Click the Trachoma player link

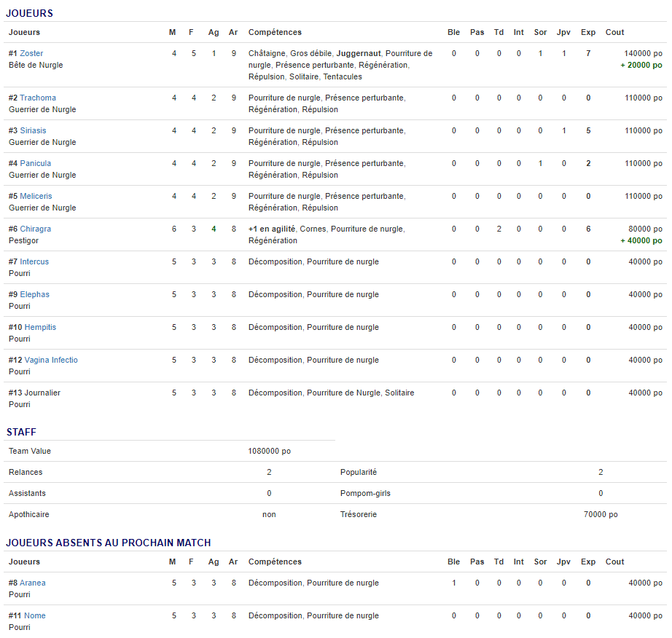38,98
